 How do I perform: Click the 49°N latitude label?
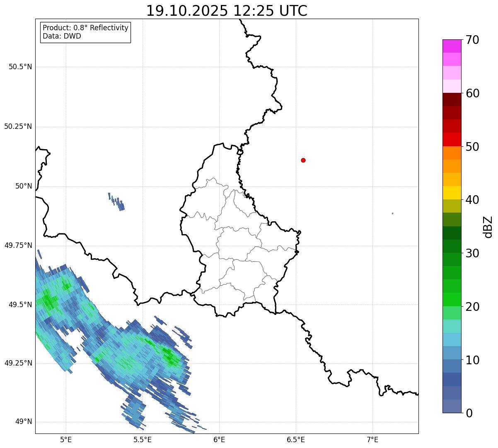click(x=24, y=421)
